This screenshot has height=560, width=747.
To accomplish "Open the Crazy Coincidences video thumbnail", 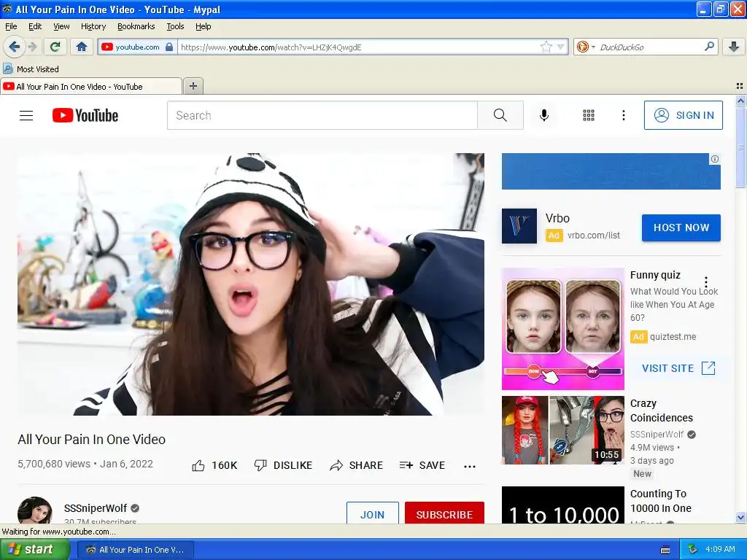I will tap(562, 430).
